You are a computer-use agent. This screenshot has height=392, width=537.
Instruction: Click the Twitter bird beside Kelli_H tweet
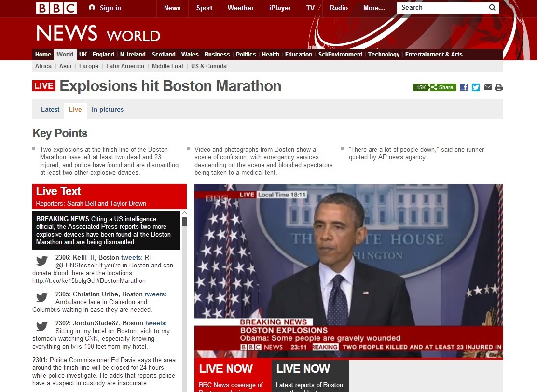(x=42, y=261)
